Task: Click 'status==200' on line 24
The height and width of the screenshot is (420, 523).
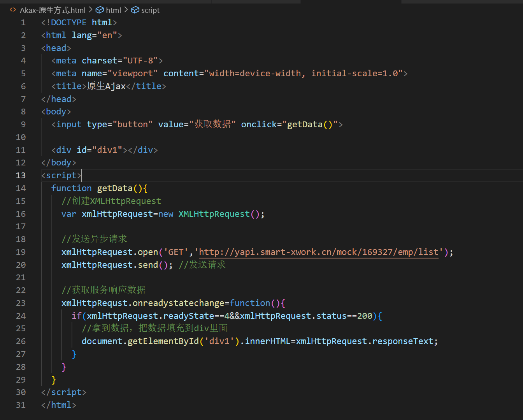Action: coord(344,316)
